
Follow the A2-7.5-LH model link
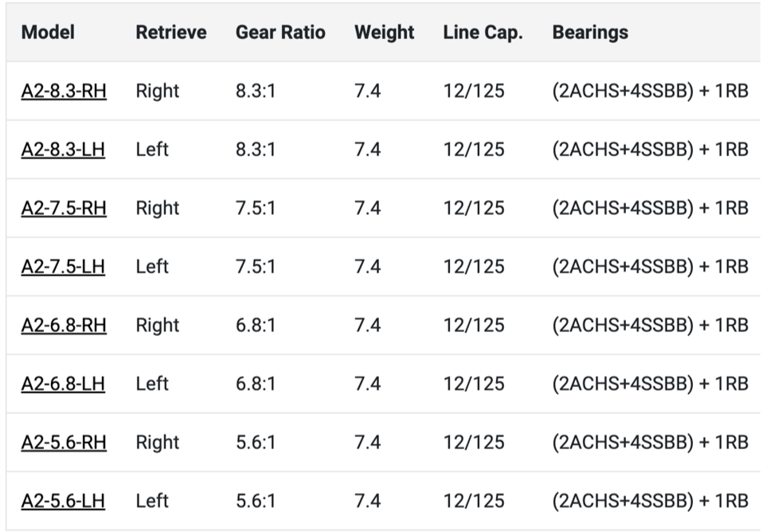[x=63, y=267]
